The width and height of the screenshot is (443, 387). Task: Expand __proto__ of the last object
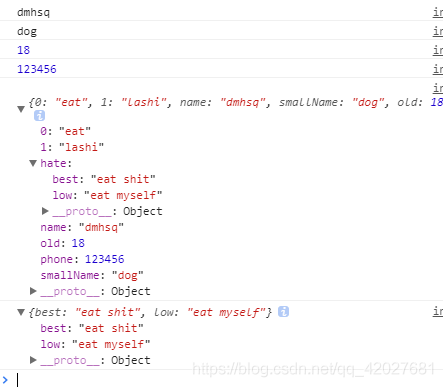coord(33,360)
